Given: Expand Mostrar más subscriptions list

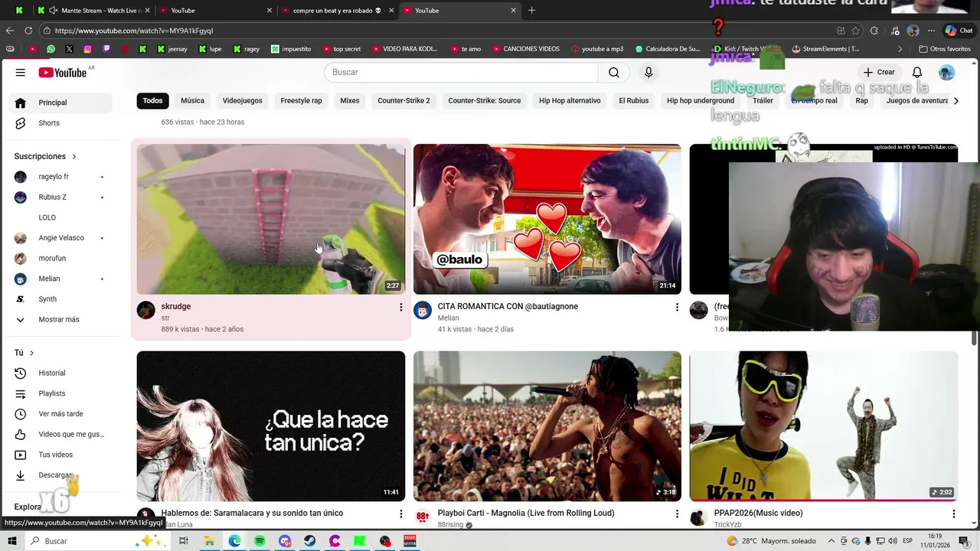Looking at the screenshot, I should [x=57, y=320].
